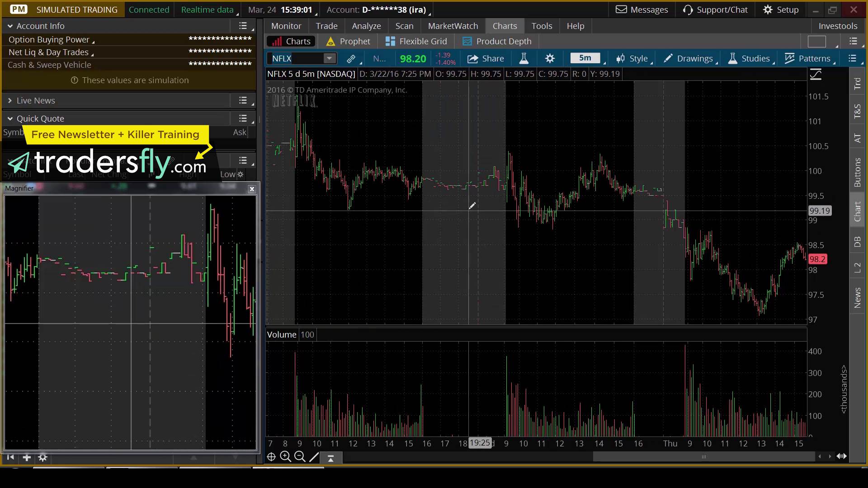Click the symbol link clip icon
Screen dimensions: 868x488
click(x=351, y=59)
